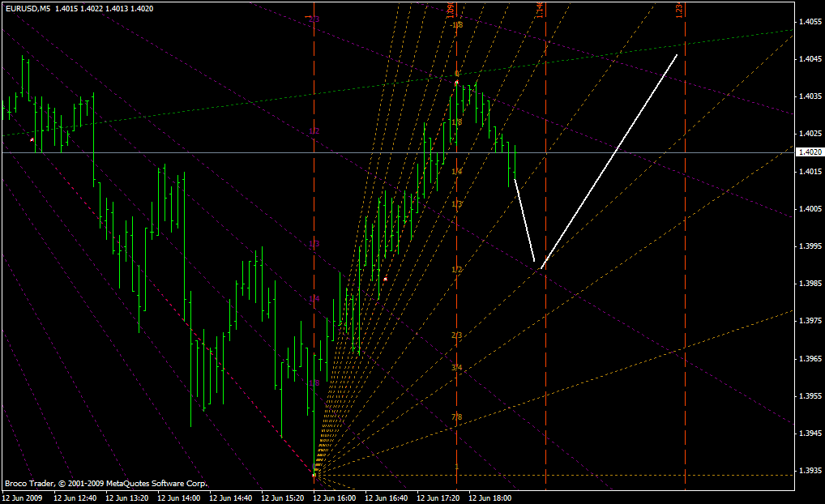Image resolution: width=825 pixels, height=504 pixels.
Task: Click the 12 Jun 14:40 time label
Action: (x=230, y=498)
